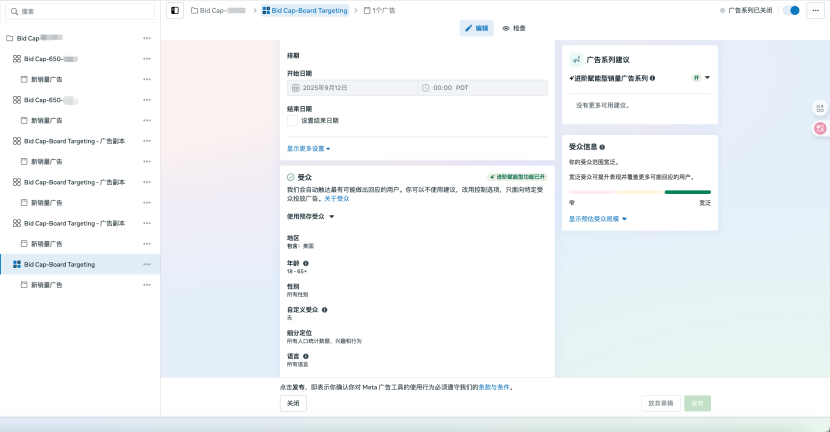Open the three-dot menu on the selected Bid Cap-Board Targeting row
This screenshot has width=830, height=432.
click(147, 264)
